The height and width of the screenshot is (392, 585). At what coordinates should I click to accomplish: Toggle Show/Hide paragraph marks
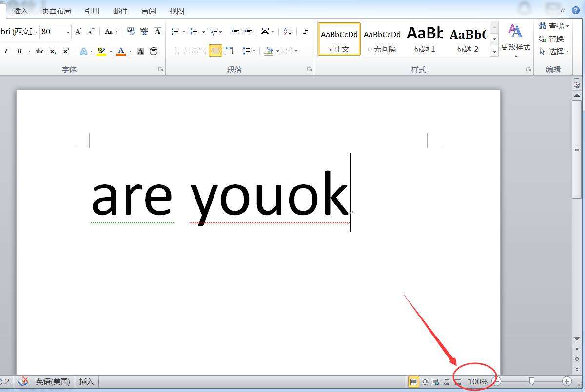click(x=306, y=32)
